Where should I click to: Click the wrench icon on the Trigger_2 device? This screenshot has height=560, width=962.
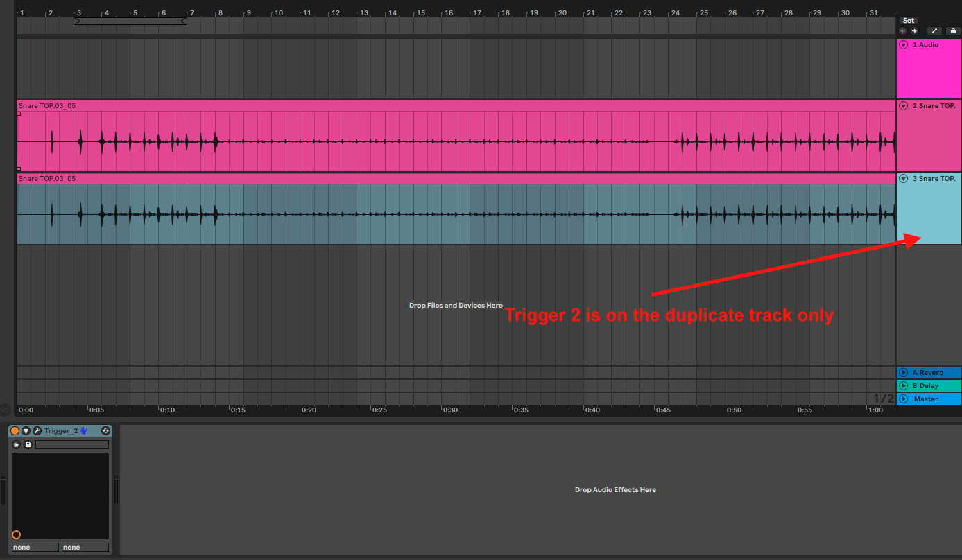(37, 430)
